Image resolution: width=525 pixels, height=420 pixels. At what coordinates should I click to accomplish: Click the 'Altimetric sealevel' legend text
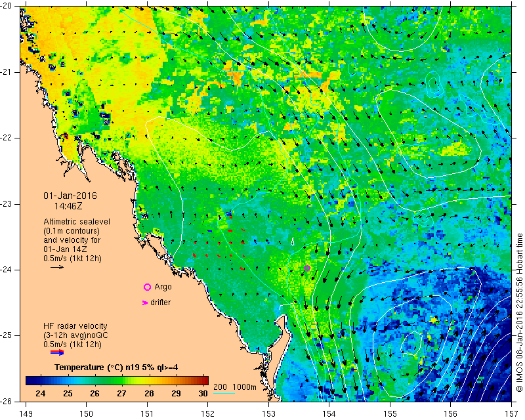77,222
